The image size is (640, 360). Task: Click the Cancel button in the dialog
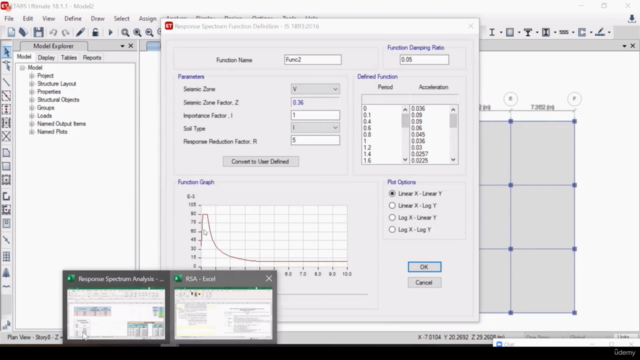424,282
